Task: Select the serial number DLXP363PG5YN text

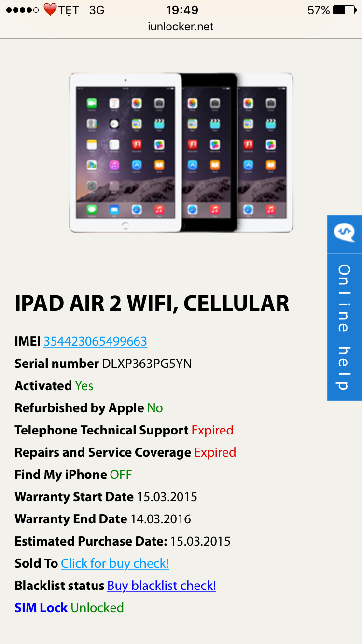Action: coord(147,364)
